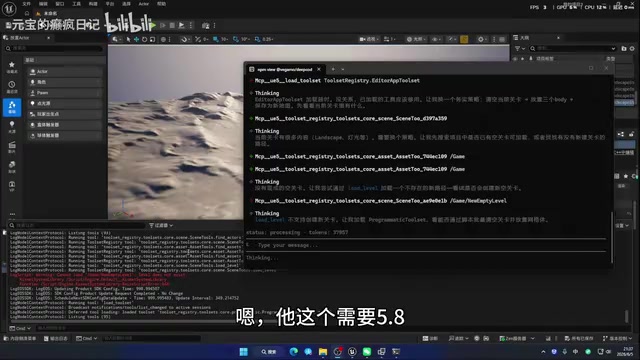Screen dimensions: 640x360
Task: Click the outliner settings gear icon
Action: 632,48
